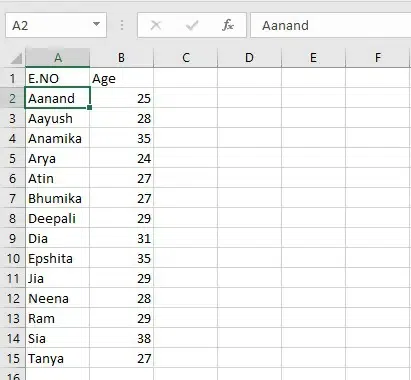Select the cell with Epshita

coord(58,258)
